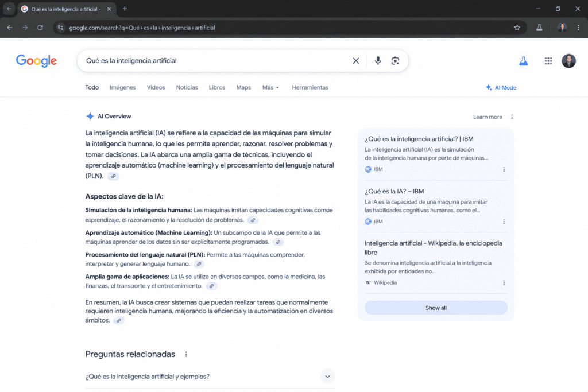Viewport: 588px width, 392px height.
Task: Open Chrome three-dot menu
Action: [x=578, y=28]
